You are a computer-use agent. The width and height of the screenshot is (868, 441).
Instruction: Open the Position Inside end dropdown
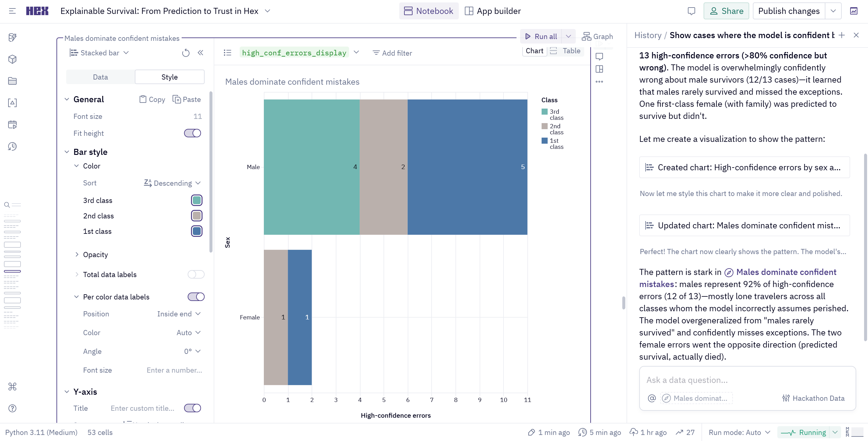tap(179, 314)
